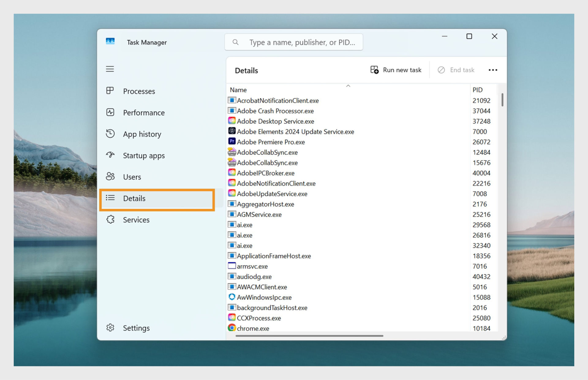
Task: Open the hamburger navigation menu
Action: pyautogui.click(x=110, y=69)
